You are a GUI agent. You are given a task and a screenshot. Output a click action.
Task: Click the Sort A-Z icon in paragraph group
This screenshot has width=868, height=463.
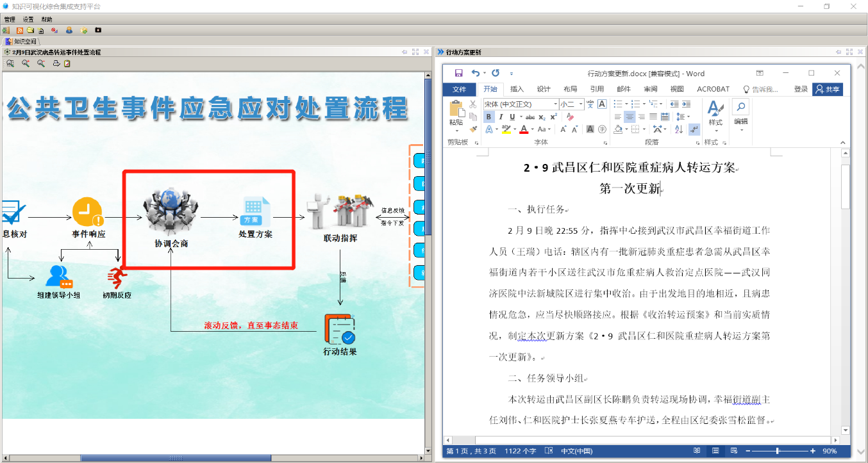coord(679,129)
